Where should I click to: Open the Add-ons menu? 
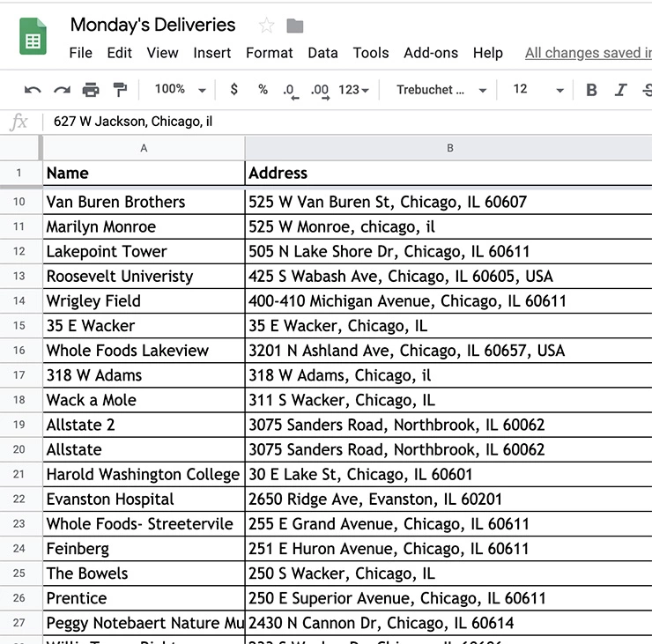431,53
